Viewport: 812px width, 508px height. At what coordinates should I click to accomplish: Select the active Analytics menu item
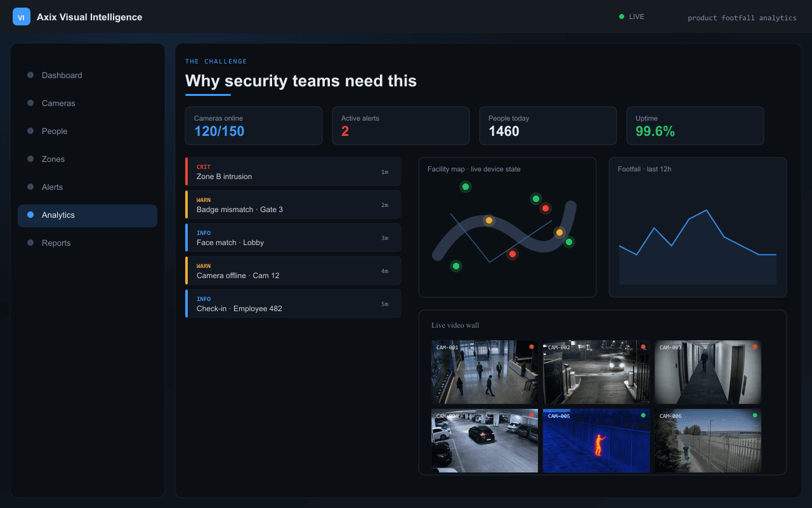tap(88, 215)
